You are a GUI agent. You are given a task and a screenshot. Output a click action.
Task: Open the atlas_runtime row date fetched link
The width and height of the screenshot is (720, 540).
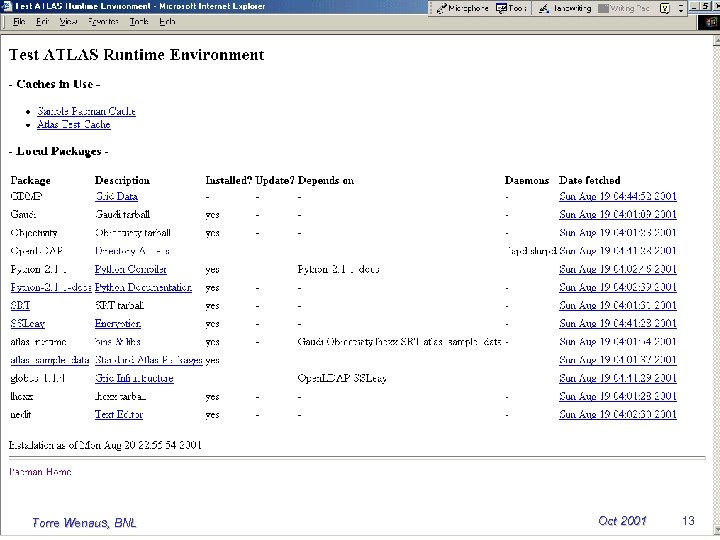click(618, 342)
